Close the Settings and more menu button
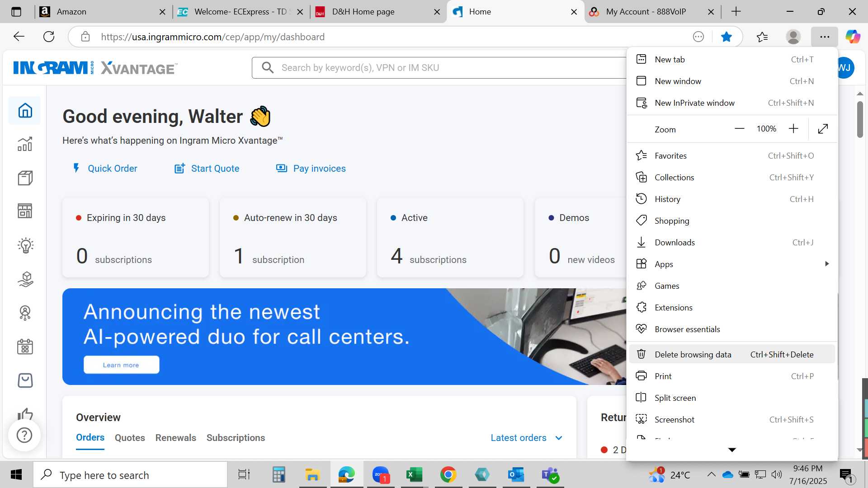Viewport: 868px width, 488px height. (825, 37)
